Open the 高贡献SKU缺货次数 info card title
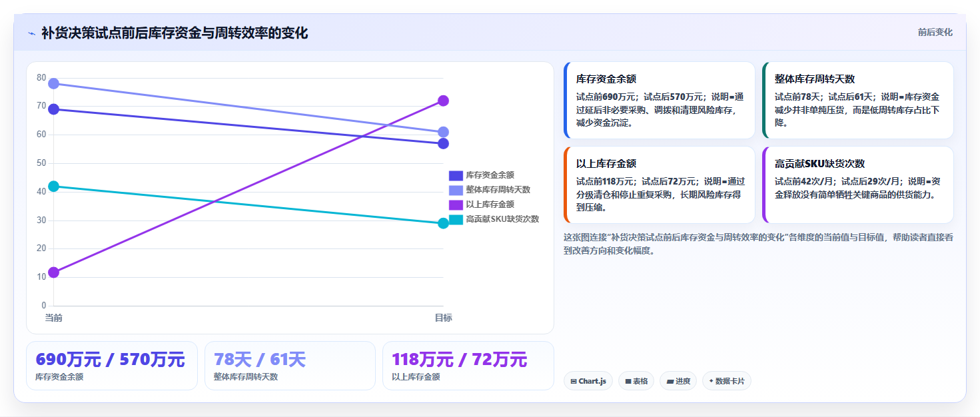The height and width of the screenshot is (417, 980). [819, 163]
